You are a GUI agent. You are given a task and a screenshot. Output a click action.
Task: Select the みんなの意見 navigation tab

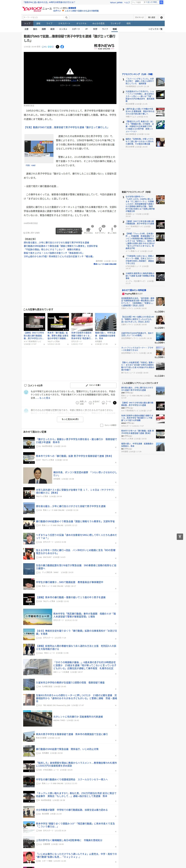(x=99, y=23)
